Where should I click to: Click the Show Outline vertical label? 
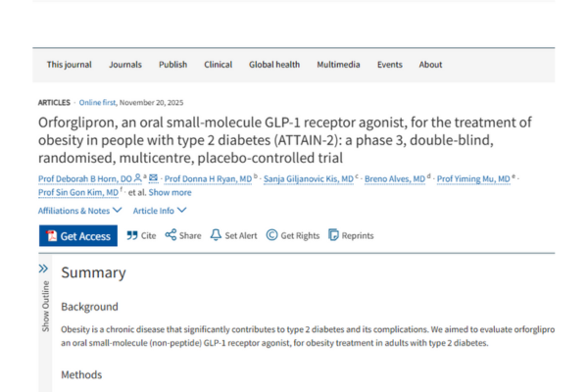45,308
